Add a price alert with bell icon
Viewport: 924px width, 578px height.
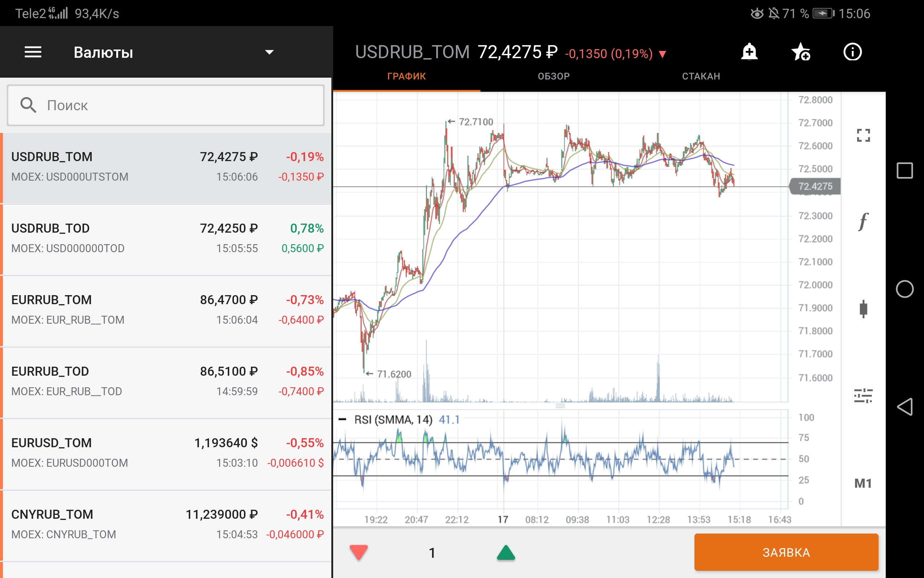(x=749, y=52)
